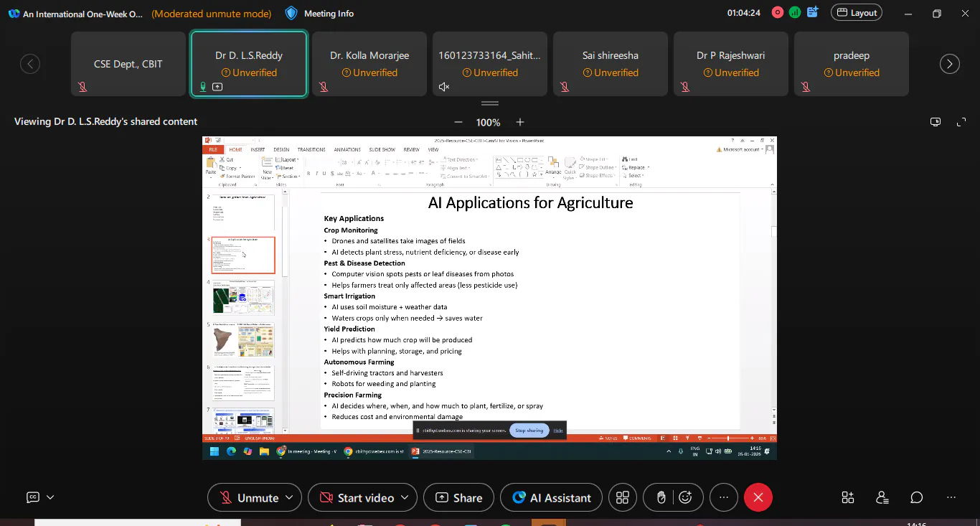Launch the AI Assistant
The width and height of the screenshot is (980, 526).
click(x=551, y=497)
